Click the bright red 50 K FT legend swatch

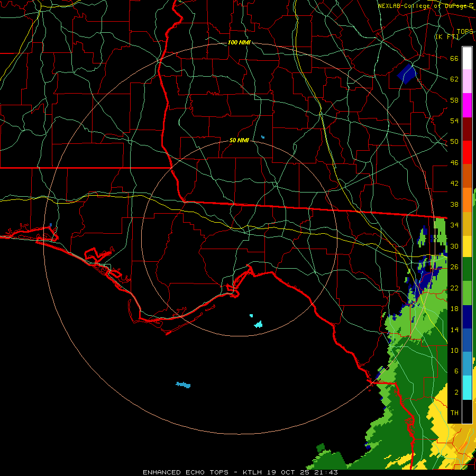coord(467,152)
